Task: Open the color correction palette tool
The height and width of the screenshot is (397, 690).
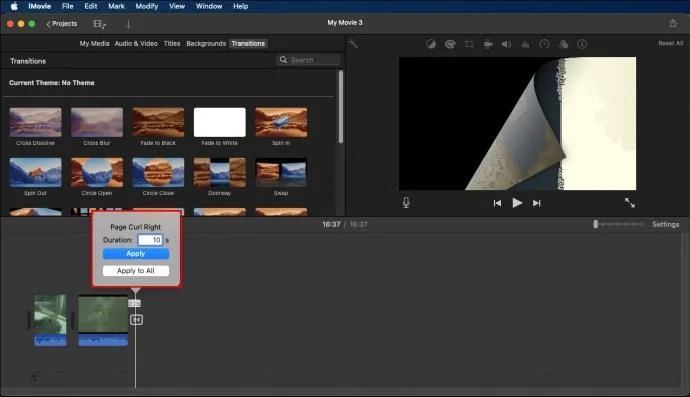Action: click(450, 44)
